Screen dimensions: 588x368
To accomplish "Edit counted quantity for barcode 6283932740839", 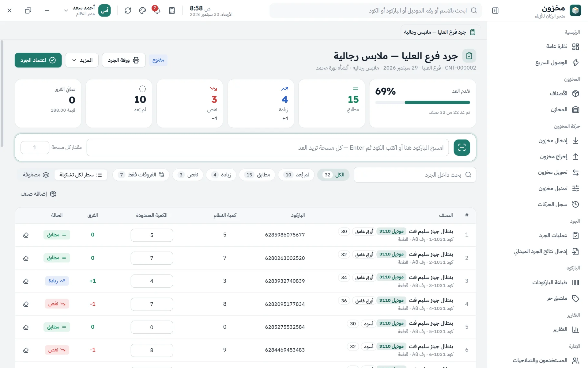I will [152, 281].
